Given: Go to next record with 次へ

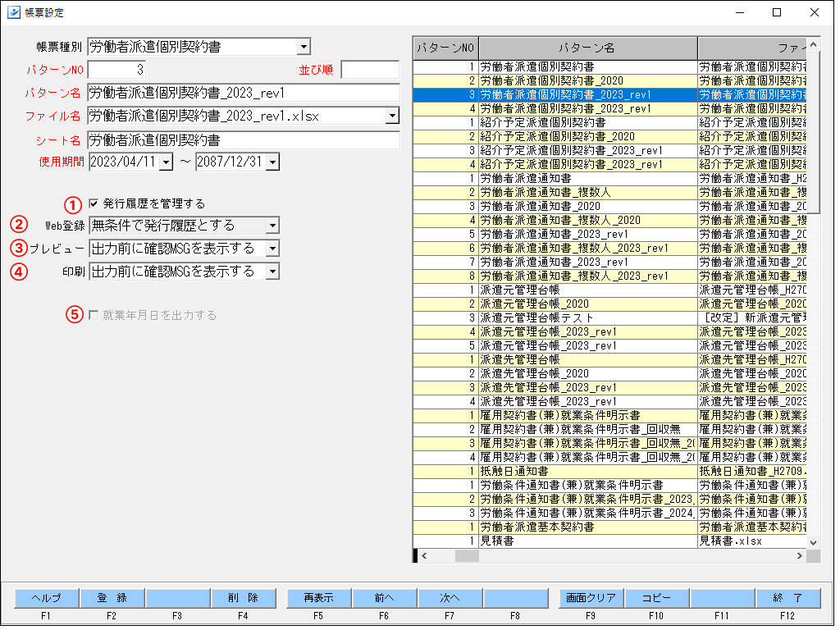Looking at the screenshot, I should point(450,598).
